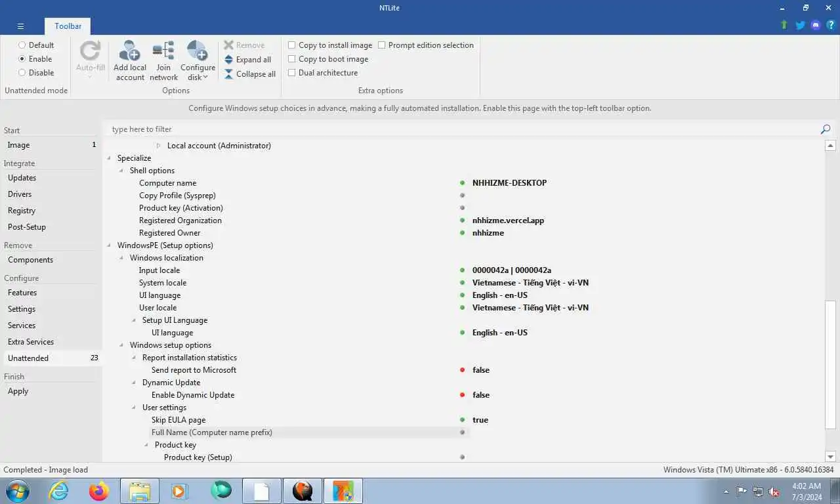This screenshot has height=504, width=840.
Task: Click the muted volume tray icon
Action: 774,492
